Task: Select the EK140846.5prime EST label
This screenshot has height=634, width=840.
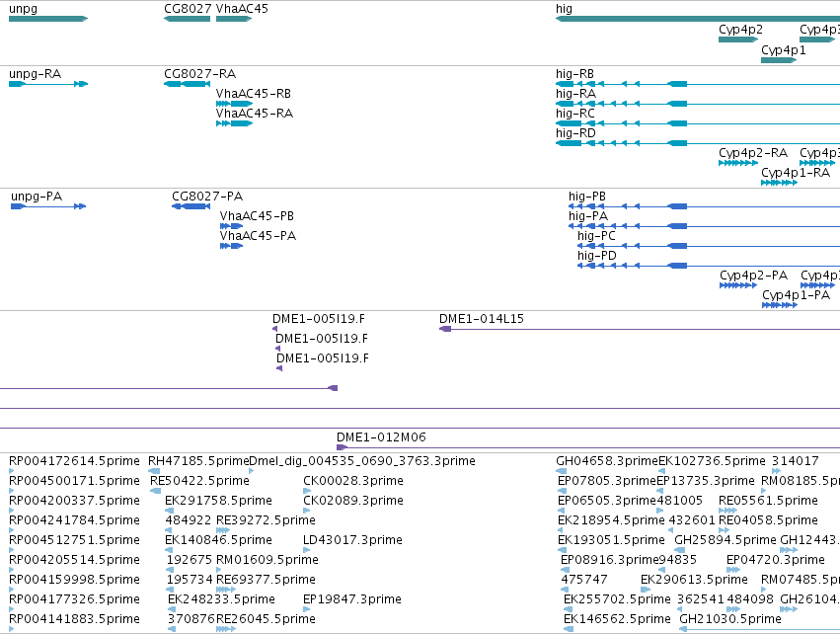Action: [x=218, y=541]
